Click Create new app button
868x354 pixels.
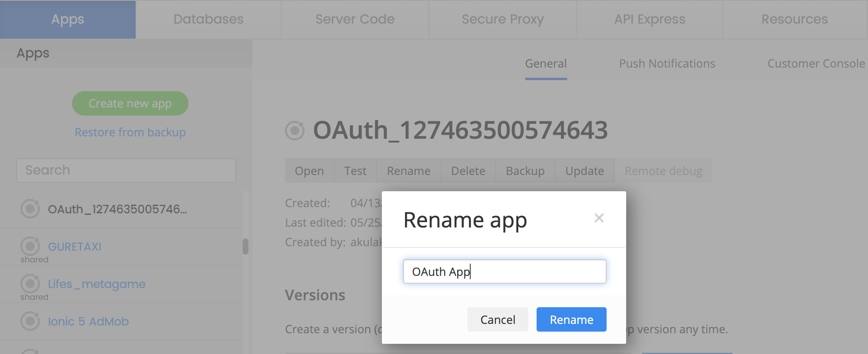[x=130, y=103]
